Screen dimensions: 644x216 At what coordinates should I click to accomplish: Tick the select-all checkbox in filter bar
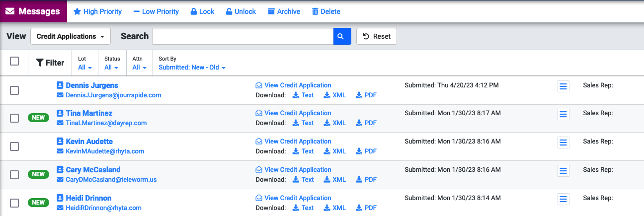(14, 61)
